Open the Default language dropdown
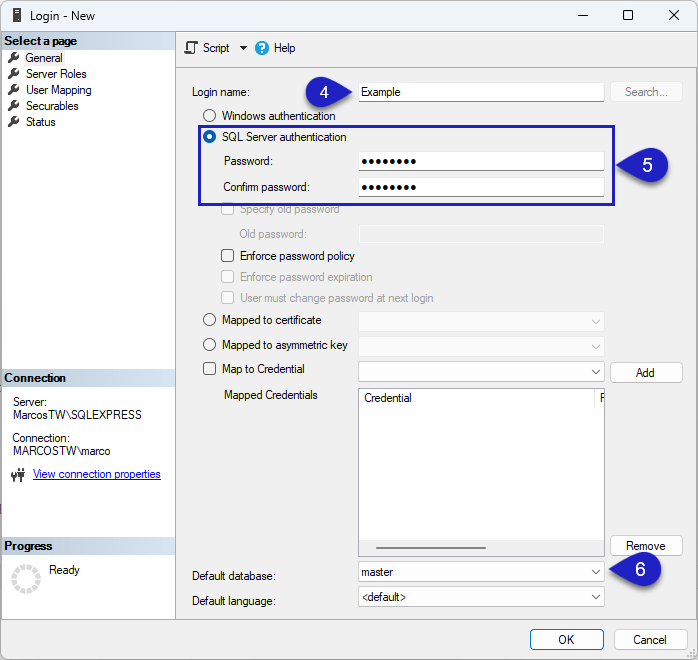 click(596, 597)
